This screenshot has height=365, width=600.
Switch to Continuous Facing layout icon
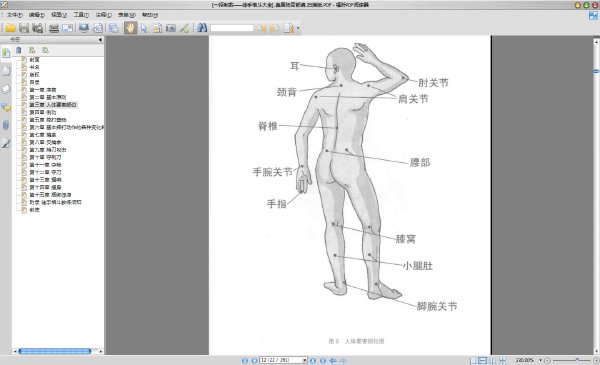(502, 360)
